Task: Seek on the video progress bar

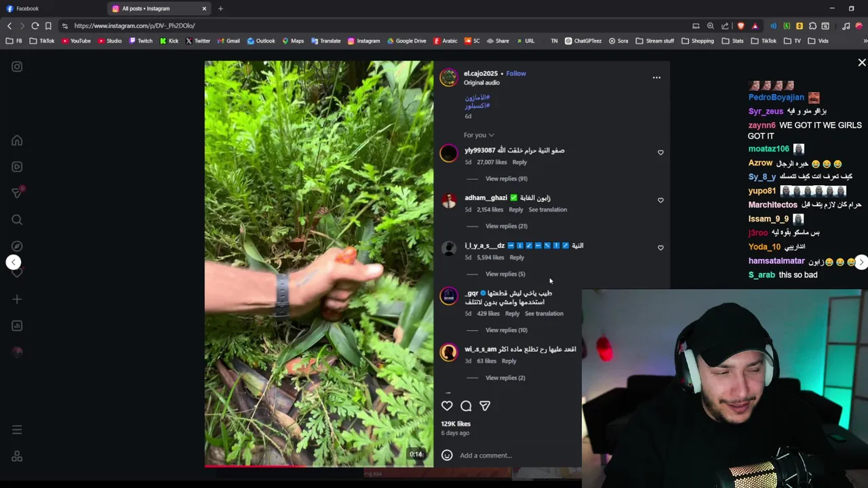Action: (319, 466)
